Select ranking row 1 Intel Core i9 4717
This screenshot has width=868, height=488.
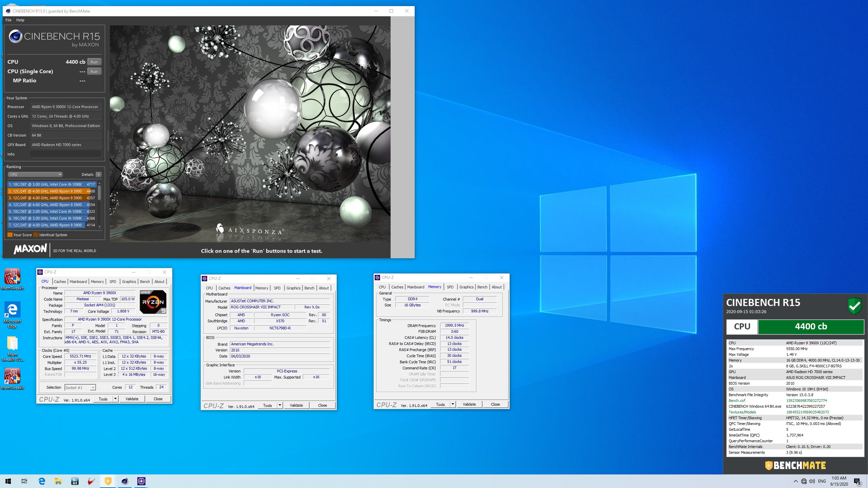[52, 184]
